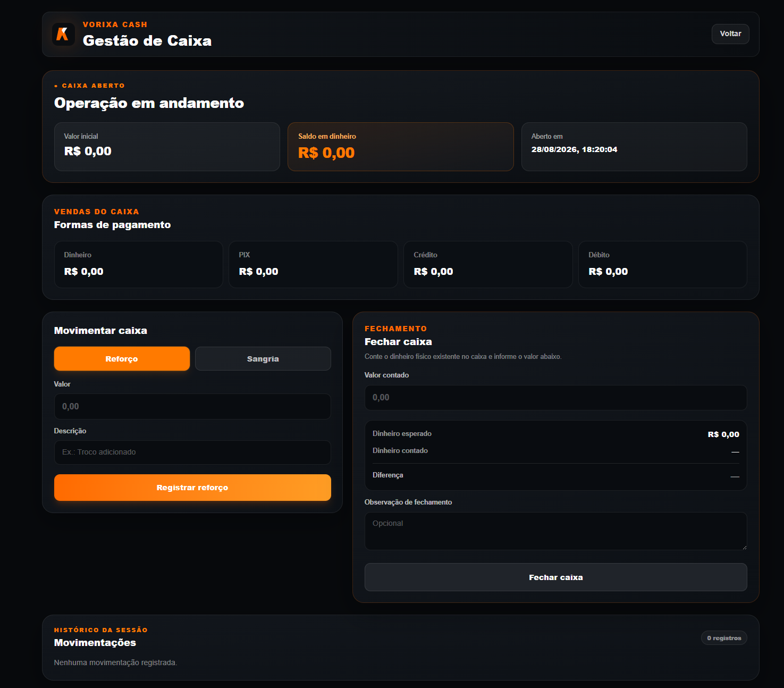Click the Valor inicial card

point(167,147)
